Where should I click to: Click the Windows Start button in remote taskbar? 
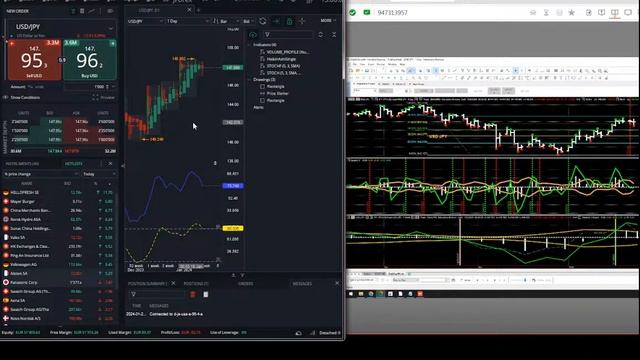351,294
